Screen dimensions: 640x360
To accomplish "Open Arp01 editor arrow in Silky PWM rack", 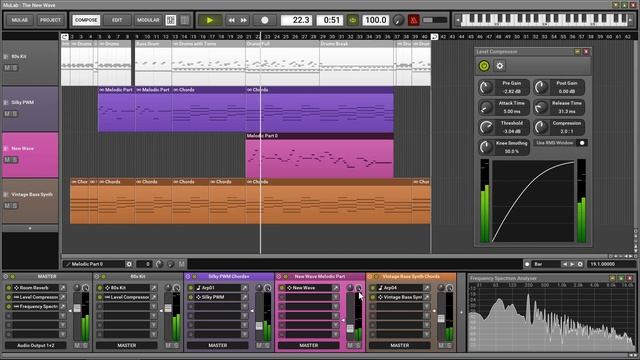I will (245, 288).
